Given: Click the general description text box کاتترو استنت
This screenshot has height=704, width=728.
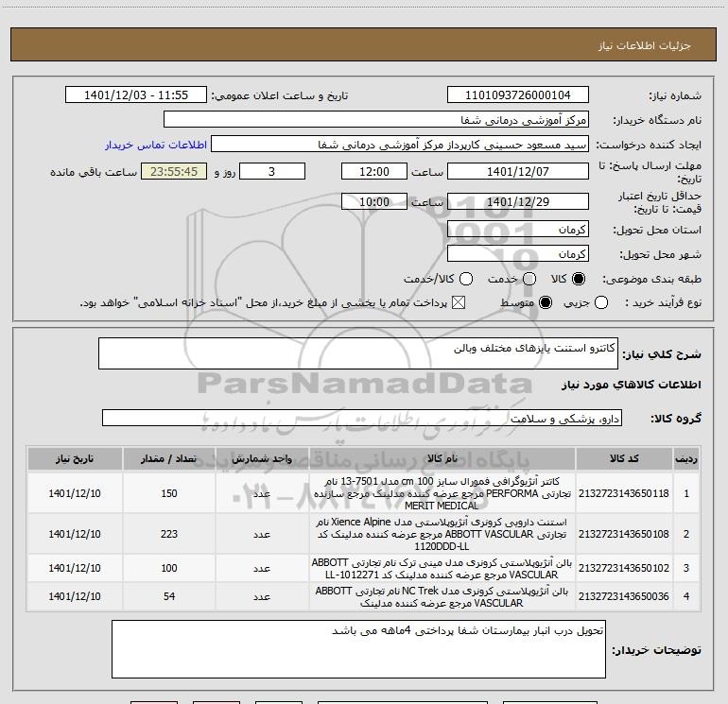Looking at the screenshot, I should [358, 353].
